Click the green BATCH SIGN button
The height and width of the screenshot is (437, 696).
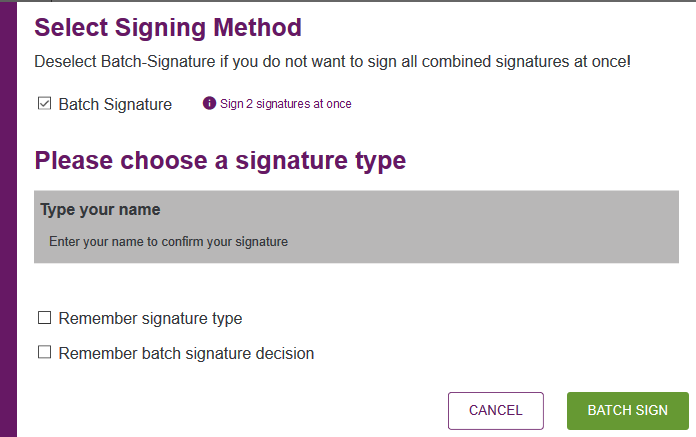[628, 411]
